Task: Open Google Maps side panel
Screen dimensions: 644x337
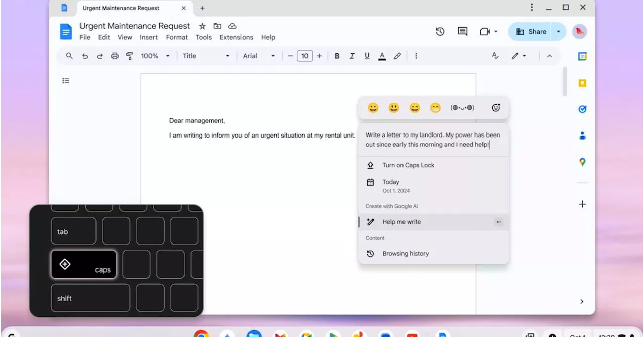Action: [582, 162]
